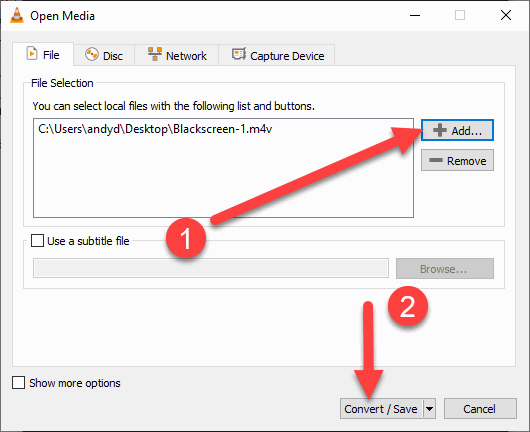
Task: Minimize the Open Media window
Action: 415,16
